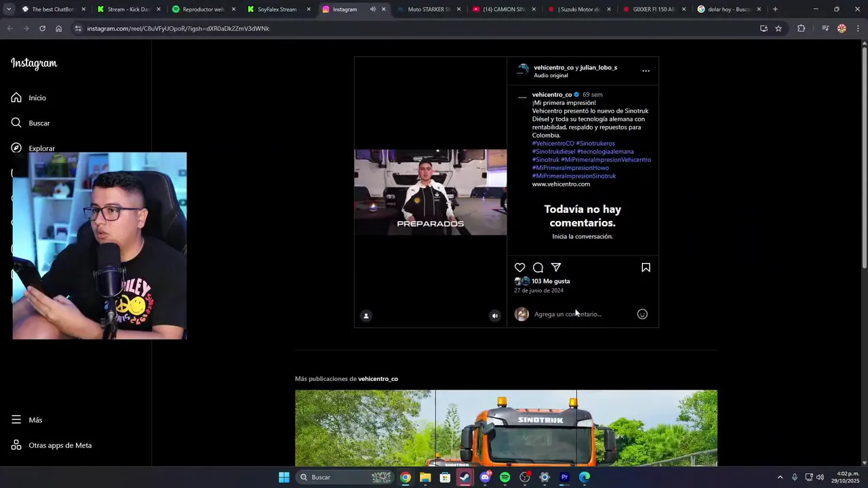Viewport: 868px width, 488px height.
Task: Open comment bubble icon on post
Action: coord(538,268)
